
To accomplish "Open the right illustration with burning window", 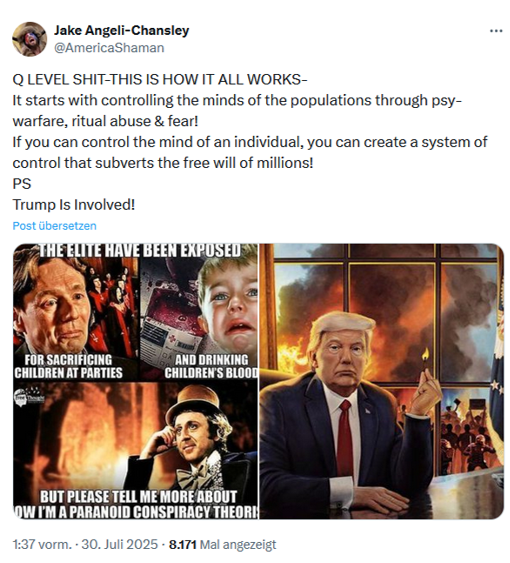I will tap(381, 381).
